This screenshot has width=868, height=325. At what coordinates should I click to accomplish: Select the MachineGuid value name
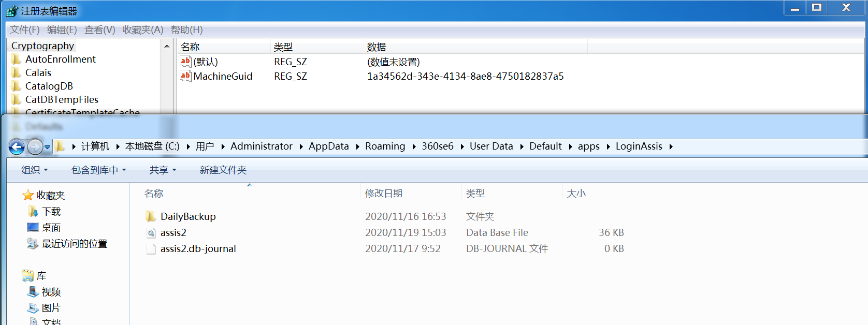point(223,76)
